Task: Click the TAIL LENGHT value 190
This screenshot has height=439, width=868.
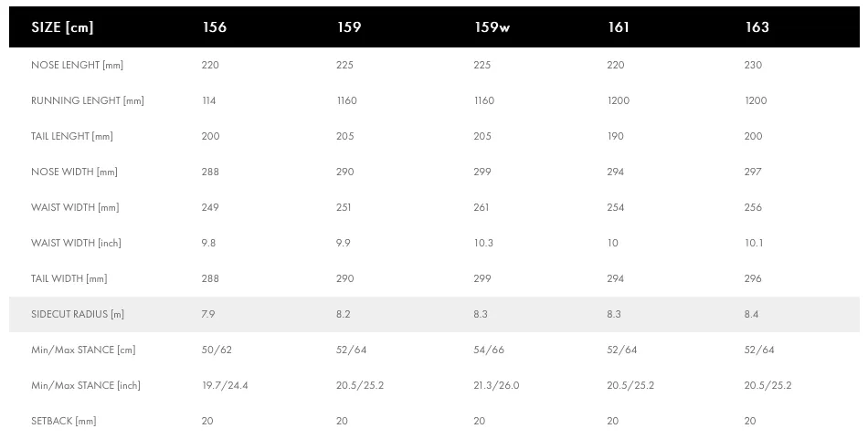Action: [615, 136]
